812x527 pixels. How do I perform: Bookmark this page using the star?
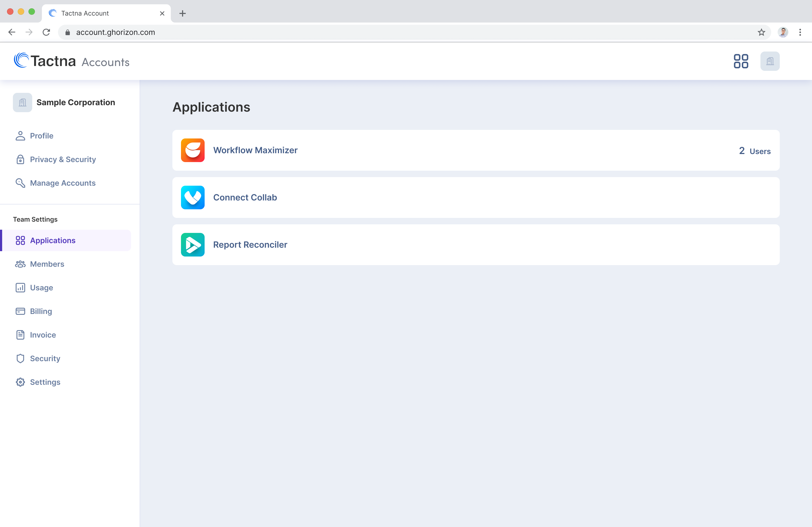(x=761, y=32)
